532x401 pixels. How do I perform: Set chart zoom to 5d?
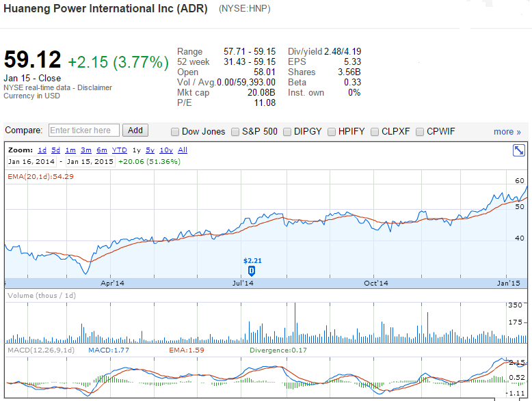coord(55,150)
